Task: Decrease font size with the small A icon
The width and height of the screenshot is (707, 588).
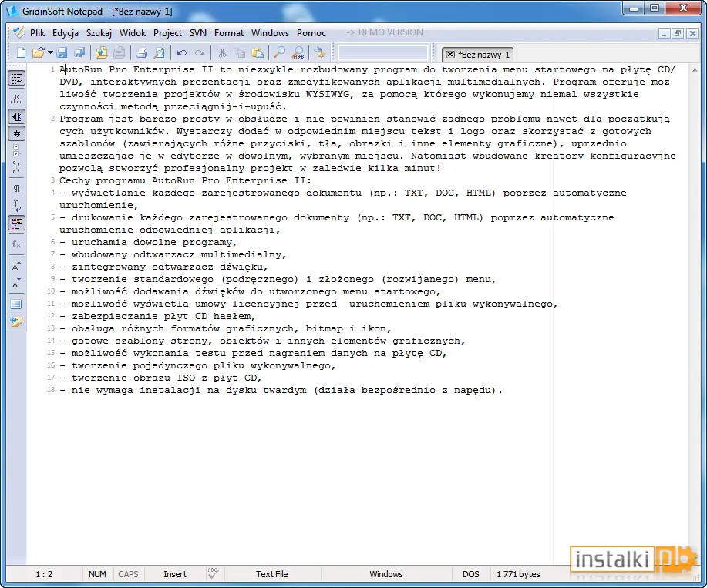Action: (x=16, y=284)
